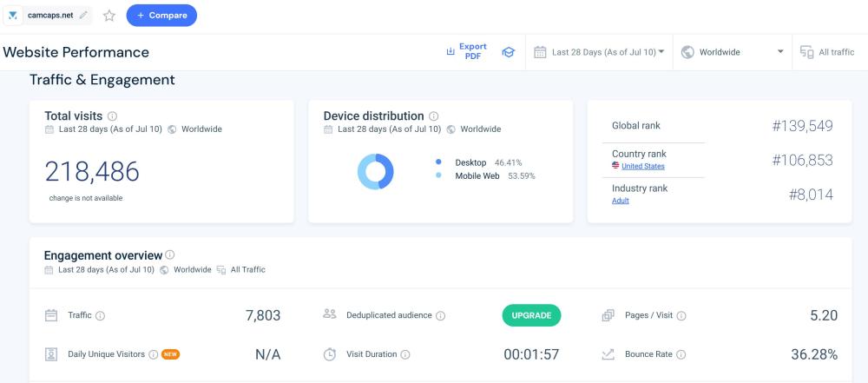Screen dimensions: 868x383
Task: Click the info icon next to Visit Duration
Action: [x=405, y=354]
